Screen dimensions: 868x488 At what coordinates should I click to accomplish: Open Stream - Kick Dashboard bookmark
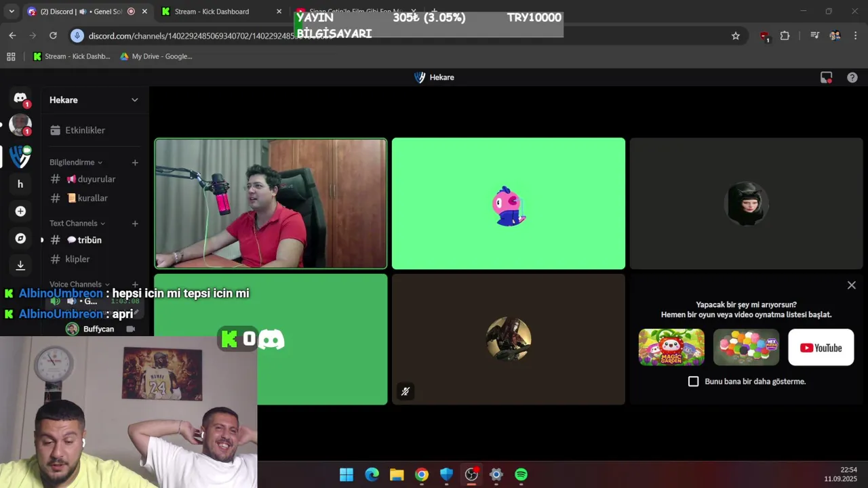point(72,57)
